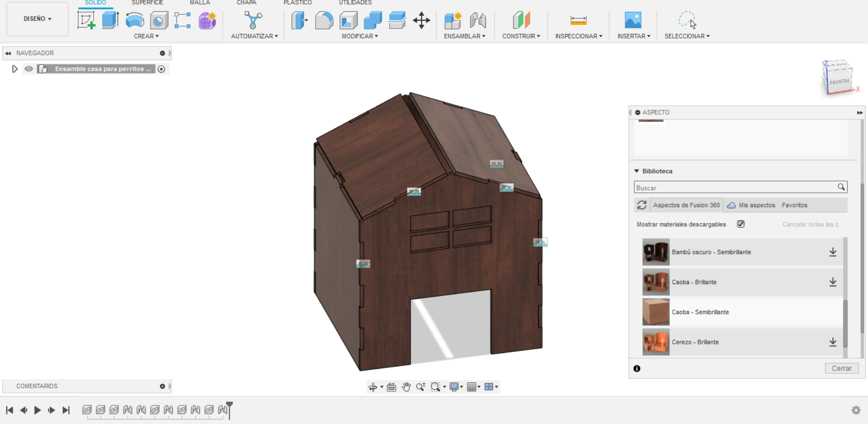Select the Caoba - Semibrillante material swatch
Viewport: 868px width, 424px height.
(x=656, y=312)
